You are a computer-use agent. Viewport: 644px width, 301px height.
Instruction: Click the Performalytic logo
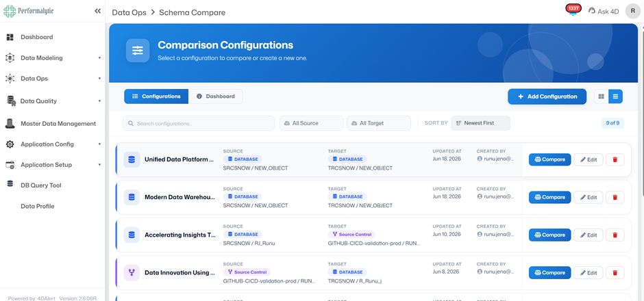tap(28, 11)
